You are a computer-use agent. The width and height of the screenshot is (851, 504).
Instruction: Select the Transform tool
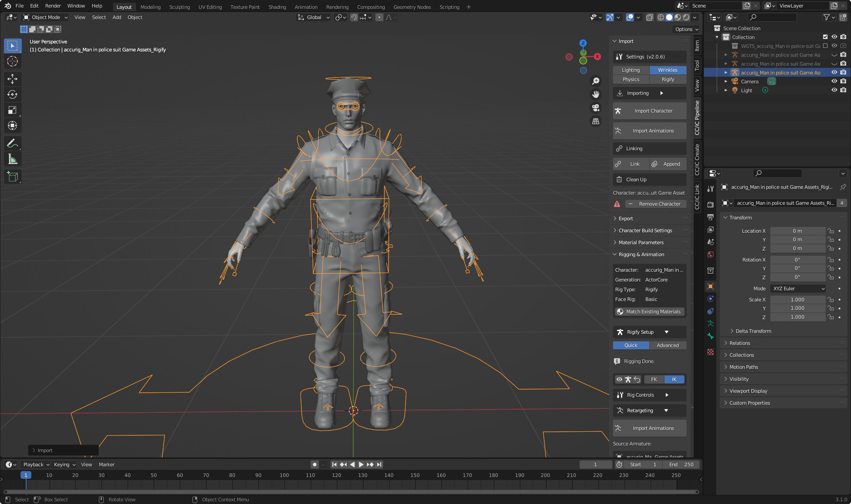click(12, 125)
